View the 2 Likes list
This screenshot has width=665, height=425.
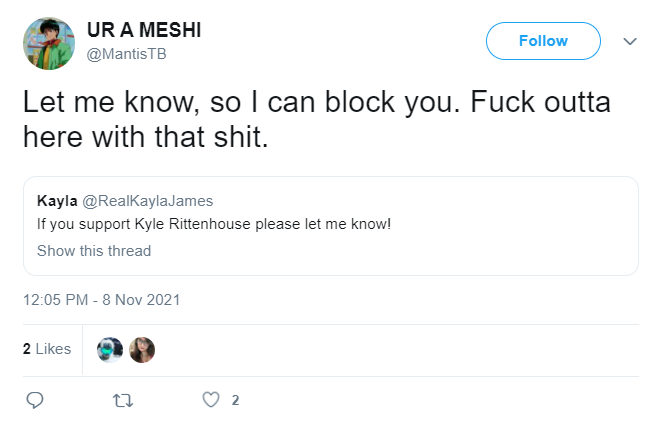pyautogui.click(x=47, y=349)
